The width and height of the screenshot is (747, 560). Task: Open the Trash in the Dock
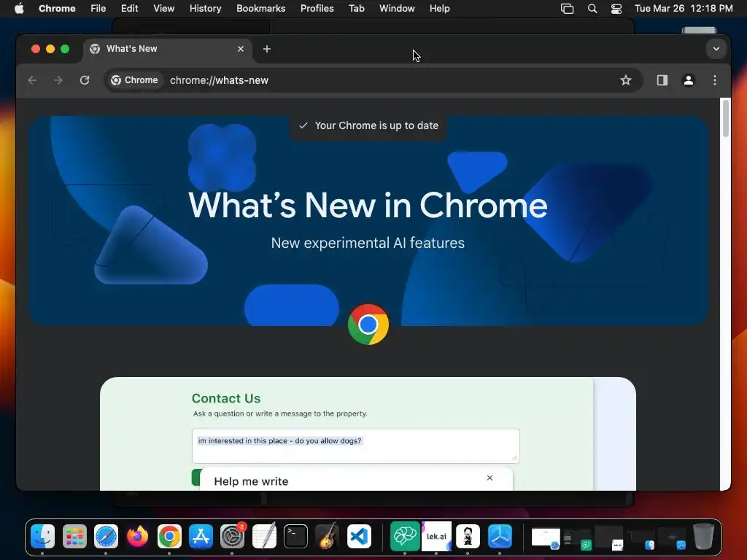click(x=703, y=536)
